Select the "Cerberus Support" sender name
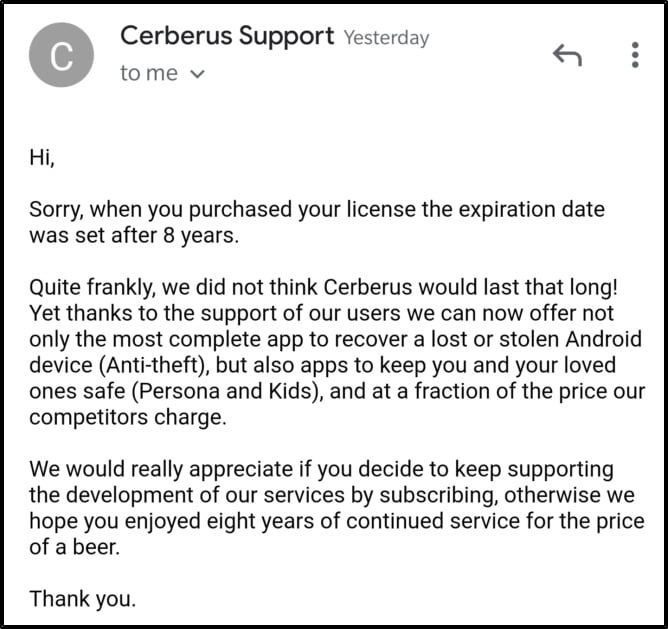 click(227, 35)
